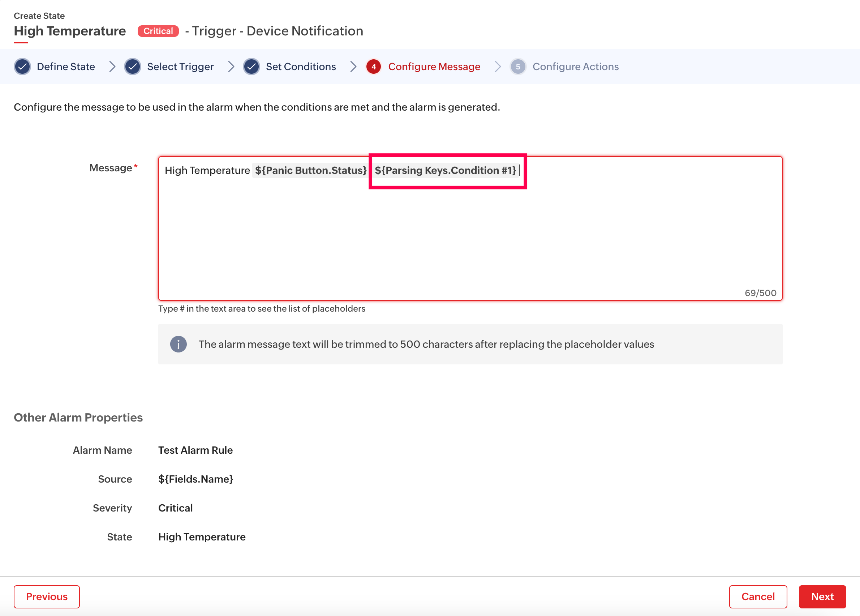Go to the Select Trigger step
The width and height of the screenshot is (860, 616).
pyautogui.click(x=180, y=67)
